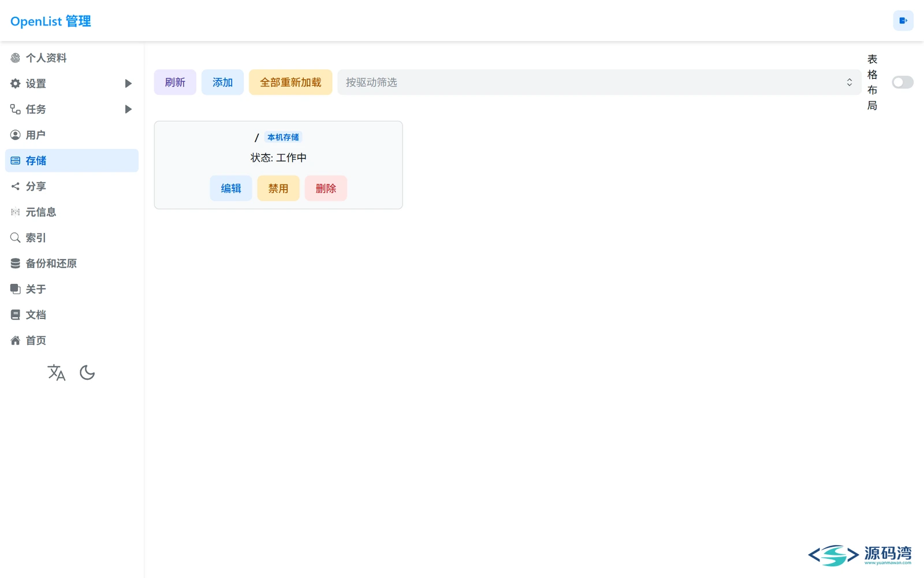924x578 pixels.
Task: Open the 个人资料 profile page
Action: tap(72, 58)
